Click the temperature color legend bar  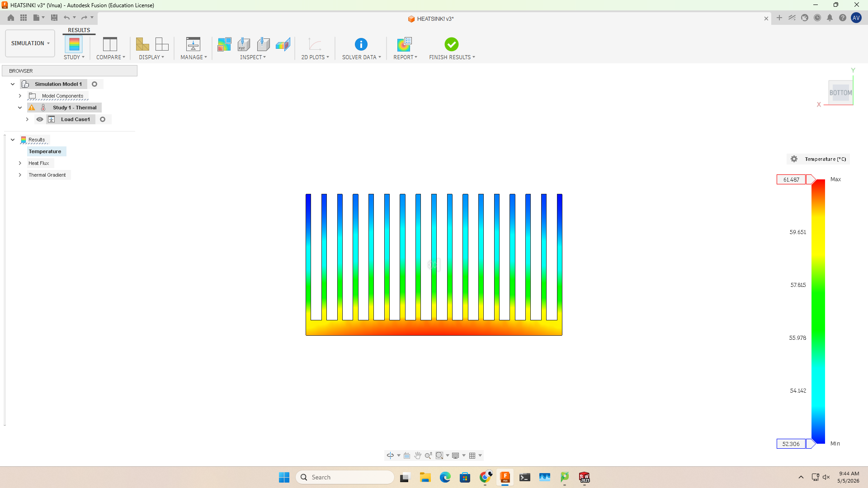(x=818, y=312)
